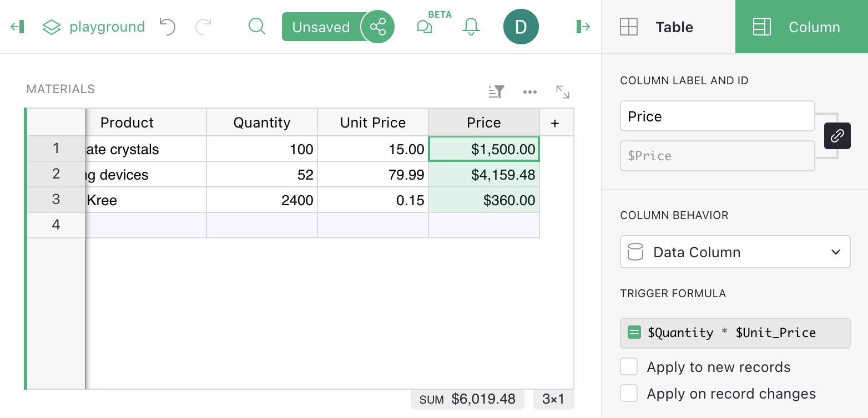Add a new column with plus button
The width and height of the screenshot is (868, 418).
click(x=555, y=123)
